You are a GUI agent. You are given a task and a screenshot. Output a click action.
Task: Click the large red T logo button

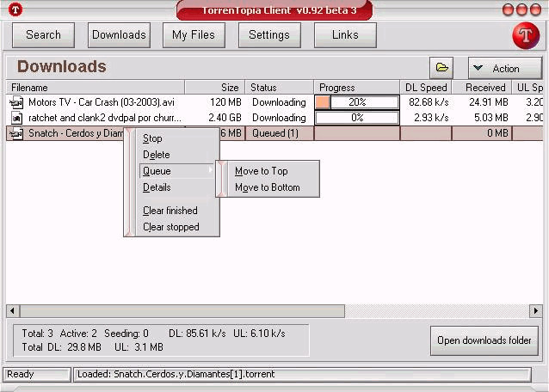tap(526, 35)
